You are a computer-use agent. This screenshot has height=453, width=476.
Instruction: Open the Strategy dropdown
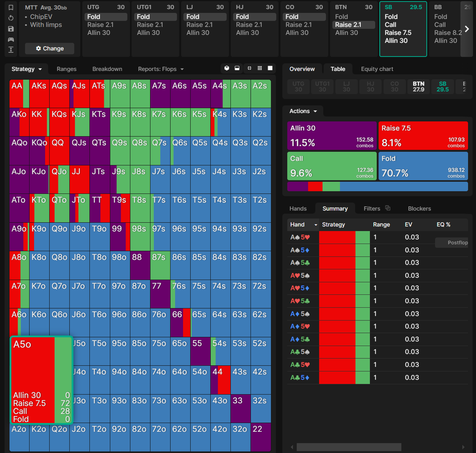coord(27,69)
